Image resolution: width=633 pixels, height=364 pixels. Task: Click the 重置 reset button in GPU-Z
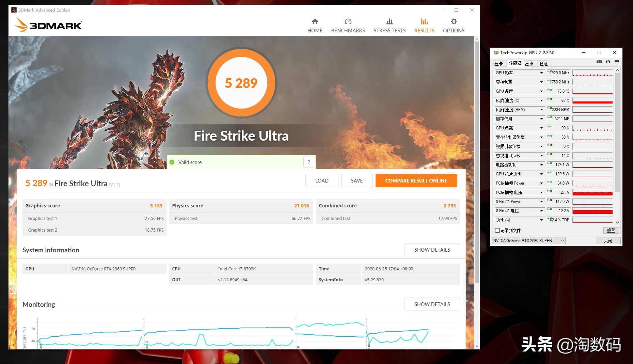[x=611, y=231]
